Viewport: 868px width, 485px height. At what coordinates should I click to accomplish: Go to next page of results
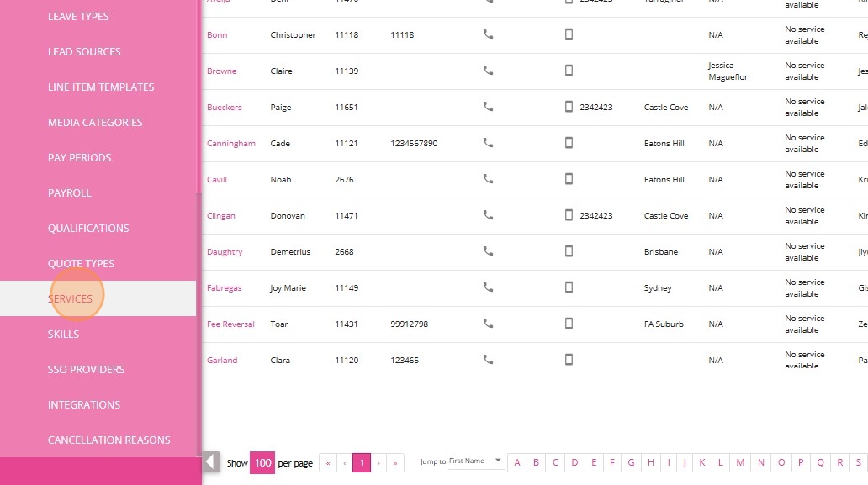click(x=378, y=463)
